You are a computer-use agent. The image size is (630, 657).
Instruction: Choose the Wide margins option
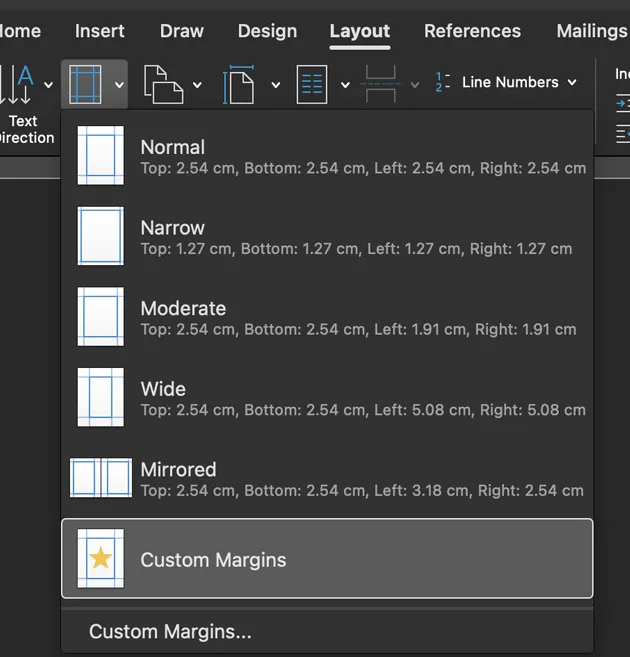[x=327, y=397]
